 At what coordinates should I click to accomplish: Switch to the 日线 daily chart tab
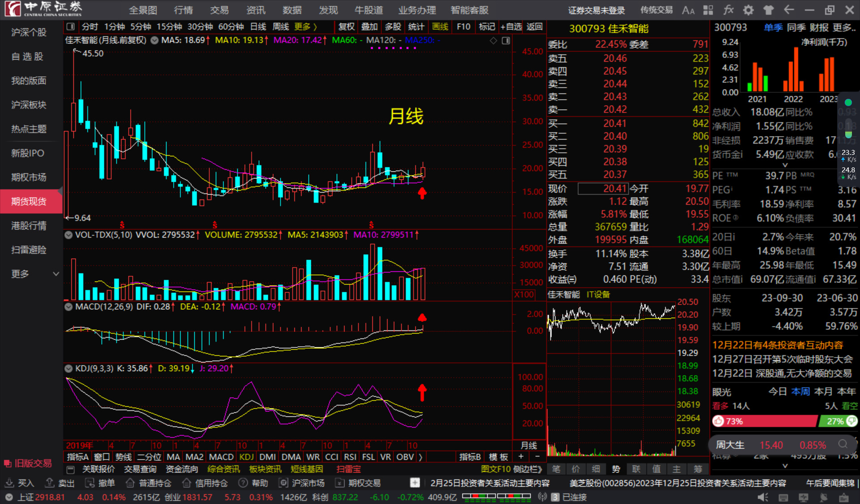point(258,27)
